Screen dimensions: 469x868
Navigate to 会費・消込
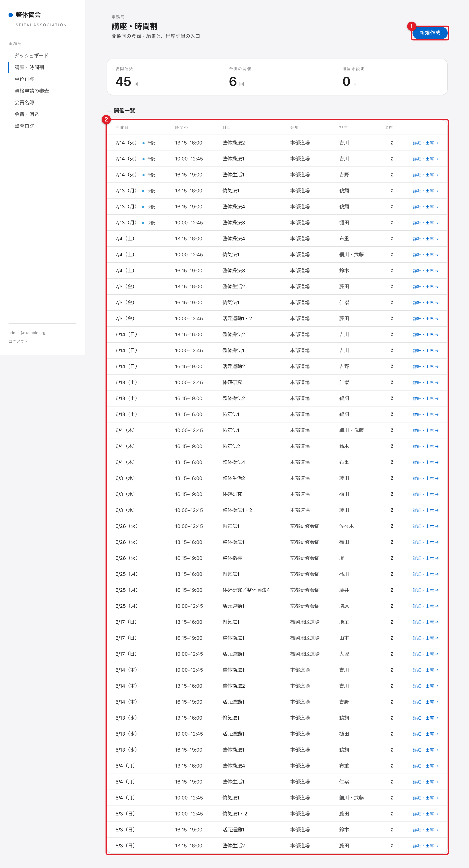point(27,114)
